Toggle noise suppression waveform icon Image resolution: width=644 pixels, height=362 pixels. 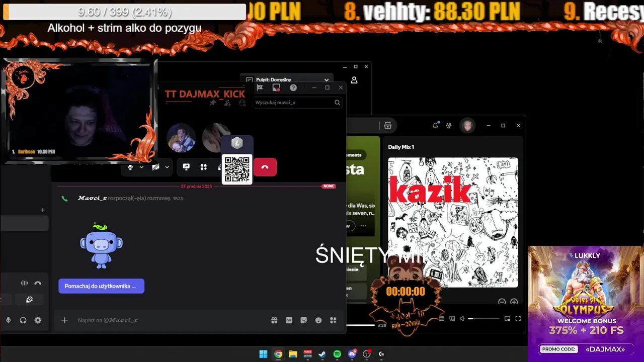[24, 283]
